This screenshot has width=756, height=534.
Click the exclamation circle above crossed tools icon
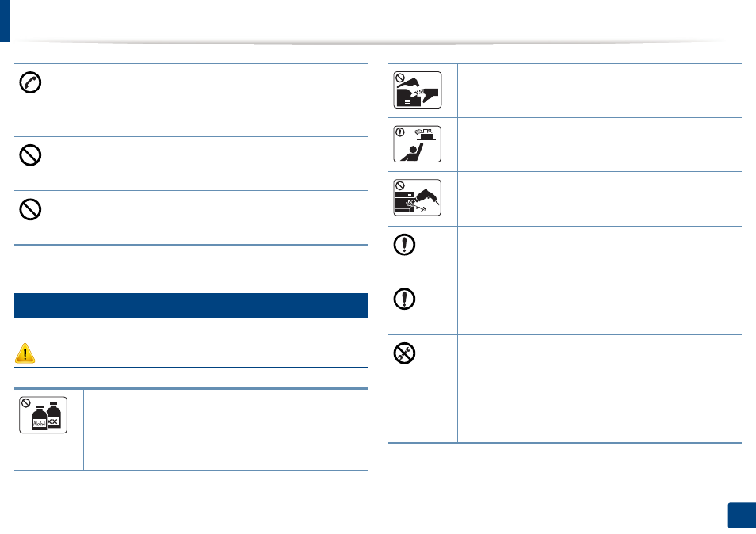point(404,299)
